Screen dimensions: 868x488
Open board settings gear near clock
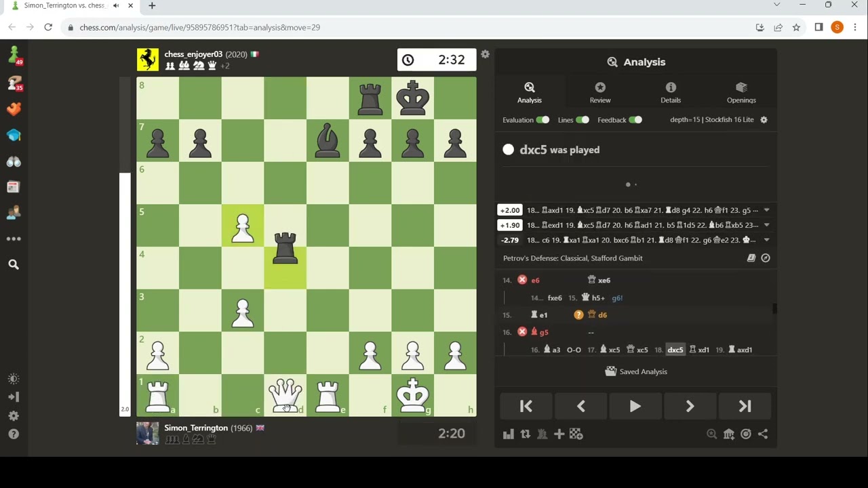point(485,54)
